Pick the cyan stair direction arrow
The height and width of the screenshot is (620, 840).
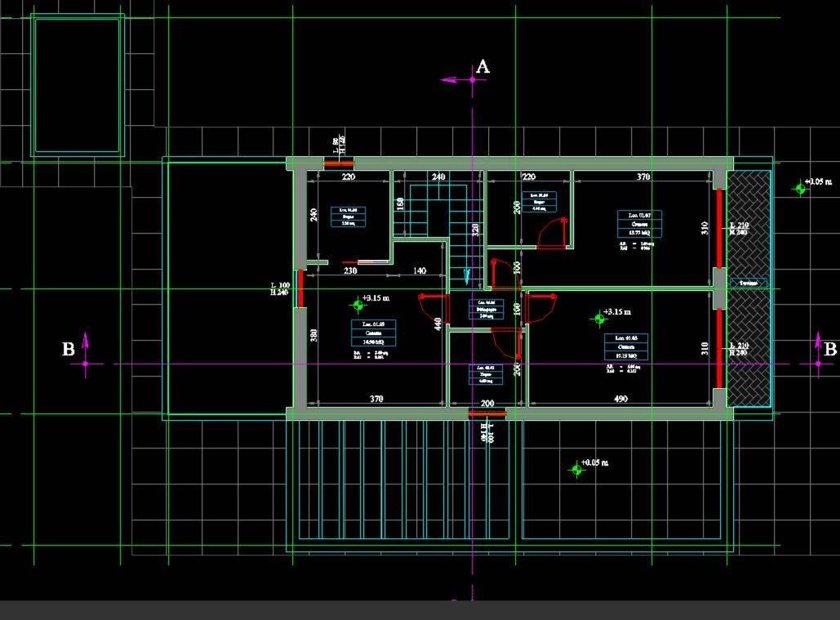[466, 276]
